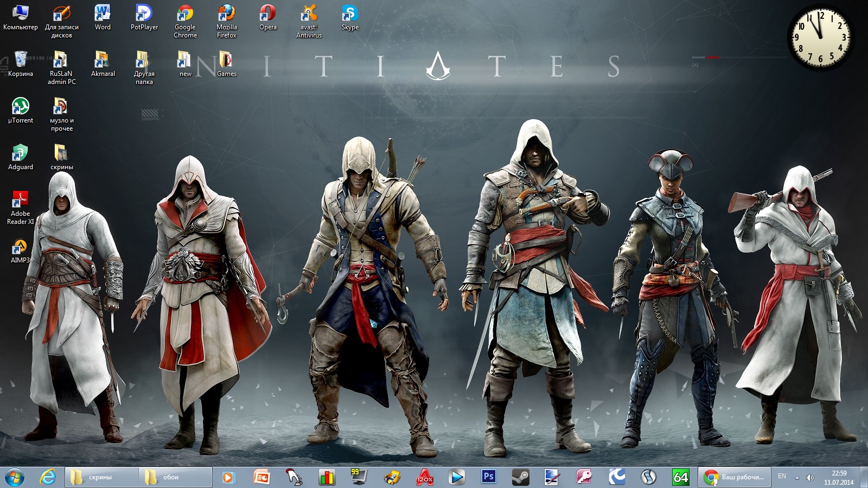This screenshot has width=868, height=488.
Task: Open the monitor 99 taskbar icon
Action: click(x=359, y=477)
